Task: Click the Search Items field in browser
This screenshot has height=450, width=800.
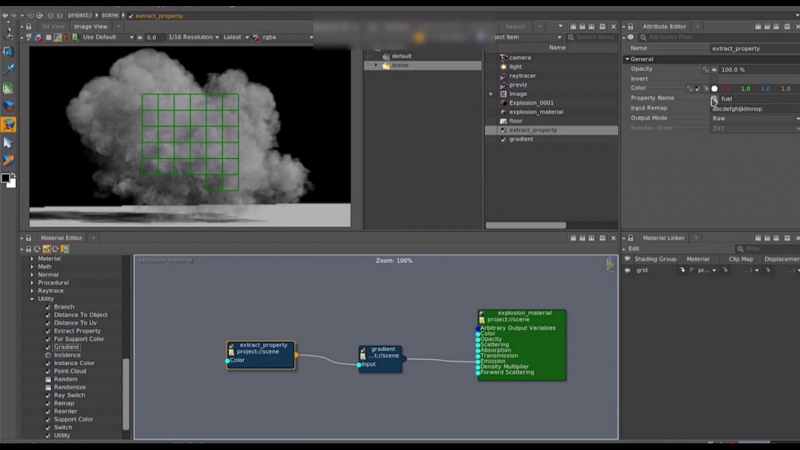Action: [591, 37]
